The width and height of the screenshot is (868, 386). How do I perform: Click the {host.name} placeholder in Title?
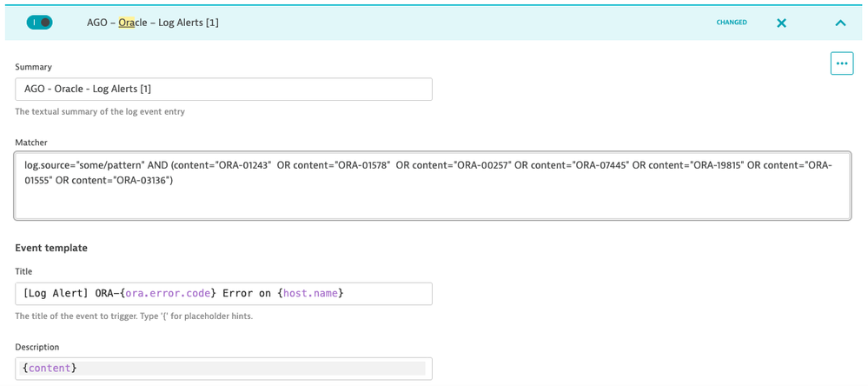pos(310,294)
